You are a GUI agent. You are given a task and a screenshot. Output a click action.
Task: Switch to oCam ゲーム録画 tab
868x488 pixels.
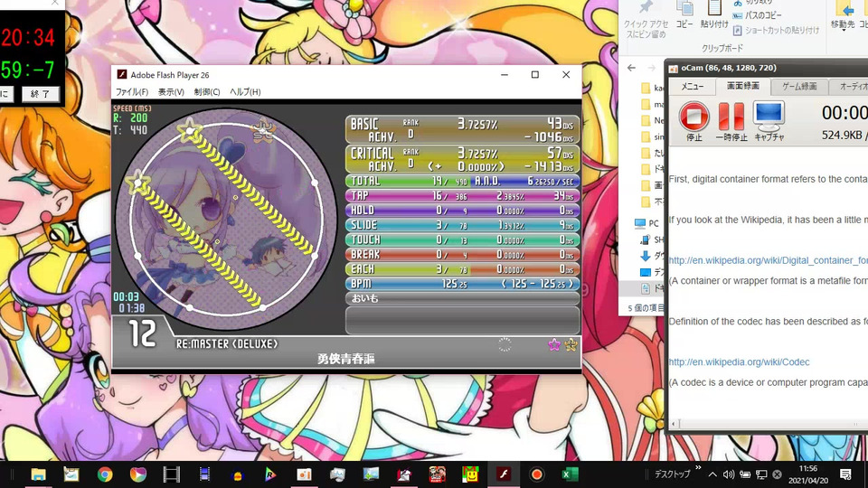click(x=799, y=87)
